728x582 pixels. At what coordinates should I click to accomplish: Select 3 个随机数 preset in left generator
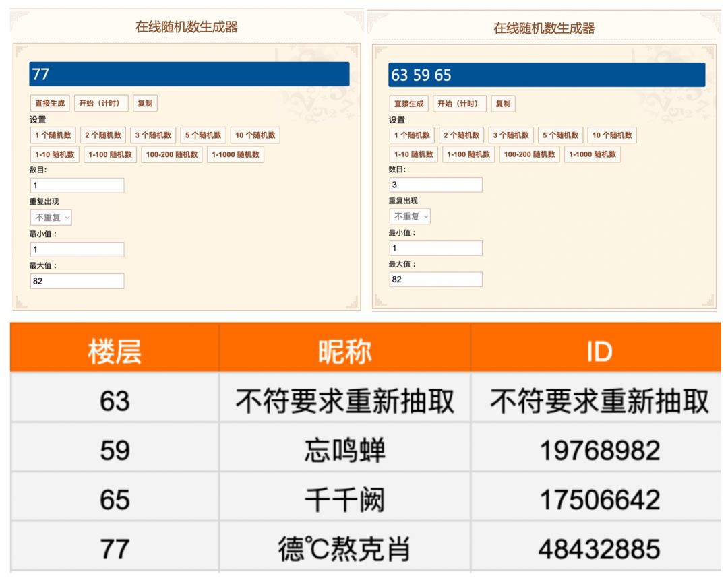coord(153,135)
